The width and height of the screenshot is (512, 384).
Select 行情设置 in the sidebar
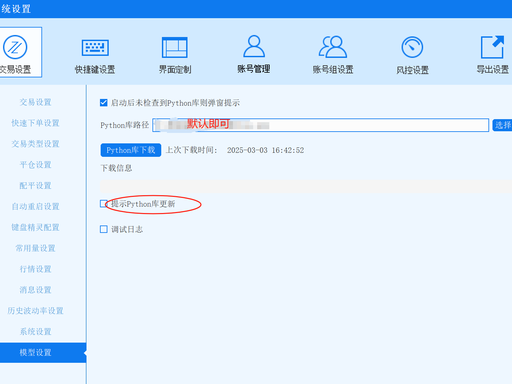point(35,269)
